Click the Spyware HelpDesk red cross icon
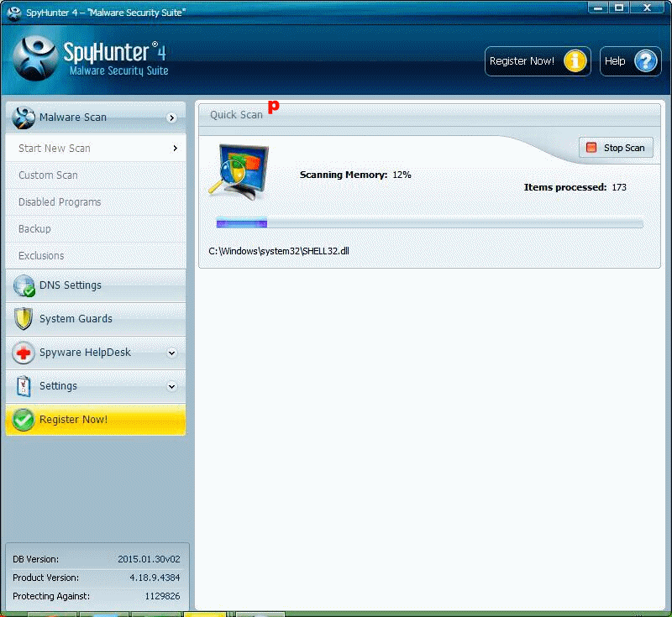 click(x=24, y=353)
